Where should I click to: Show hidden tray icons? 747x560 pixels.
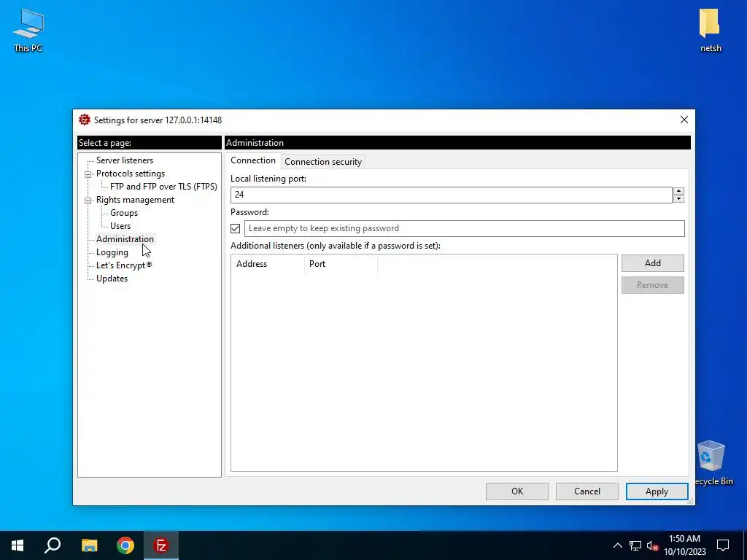(x=617, y=545)
